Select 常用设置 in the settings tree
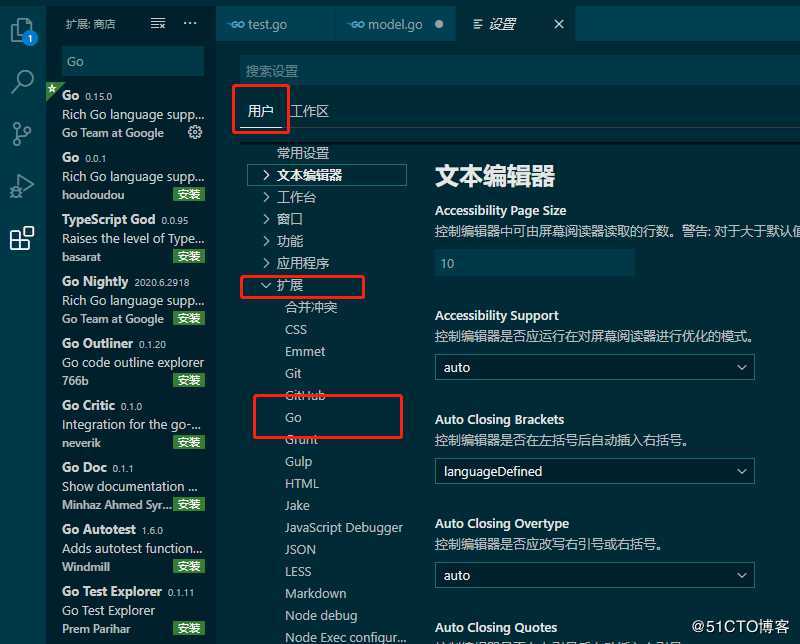This screenshot has height=644, width=800. pyautogui.click(x=303, y=153)
